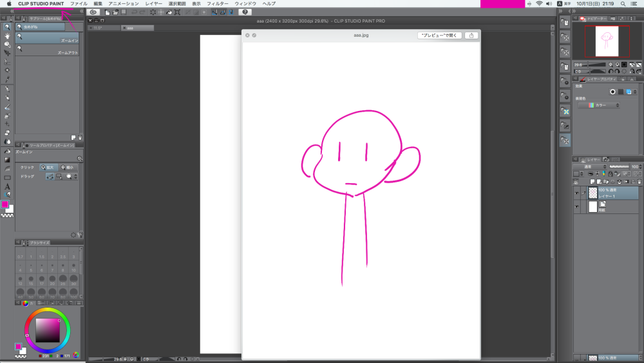Click the New document icon
Image resolution: width=644 pixels, height=363 pixels.
(108, 12)
